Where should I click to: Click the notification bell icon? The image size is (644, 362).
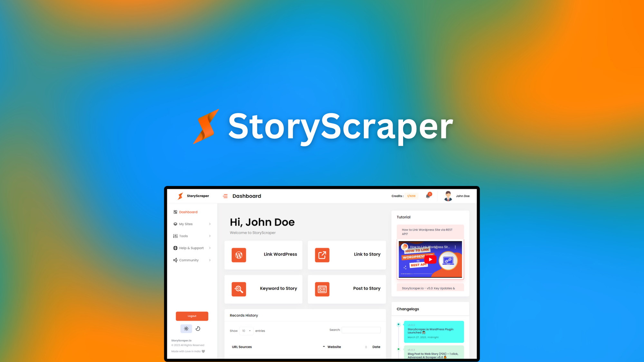[429, 196]
